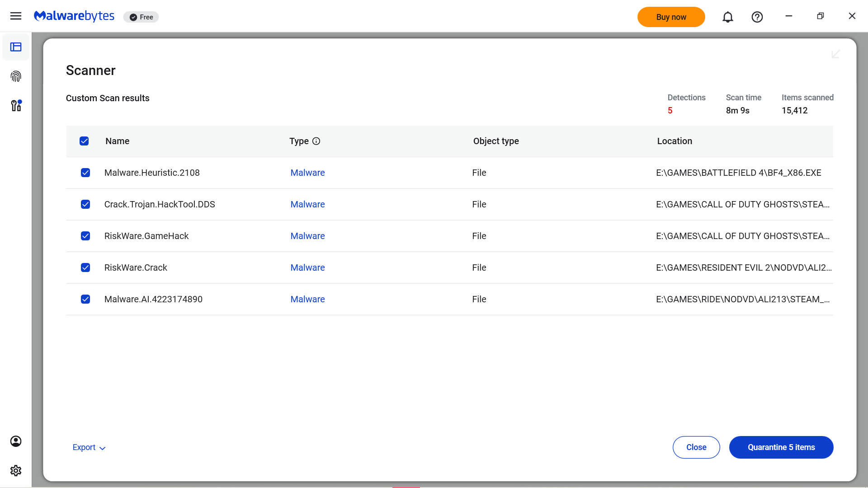Open the account profile icon
The image size is (868, 488).
pyautogui.click(x=16, y=441)
